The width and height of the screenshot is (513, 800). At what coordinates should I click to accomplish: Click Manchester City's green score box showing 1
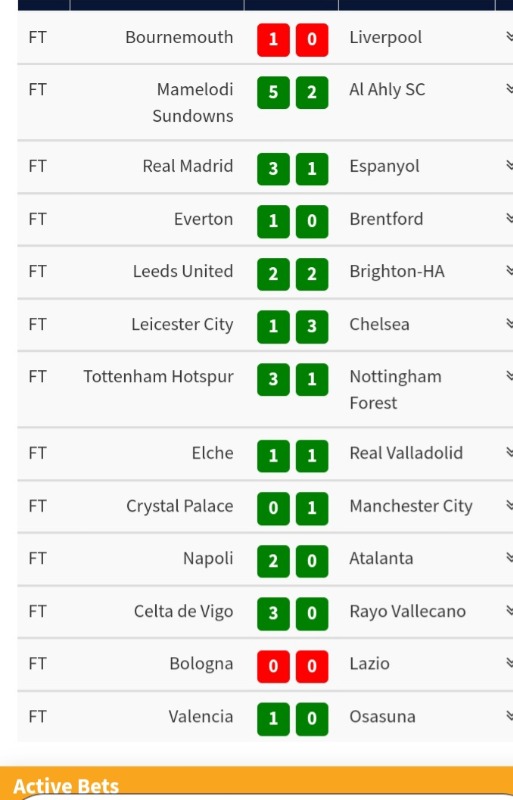point(312,508)
